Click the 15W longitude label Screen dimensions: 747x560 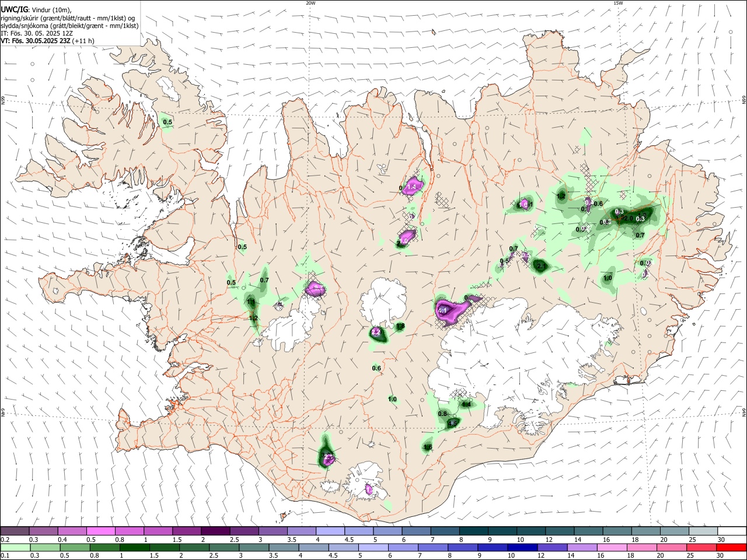618,3
